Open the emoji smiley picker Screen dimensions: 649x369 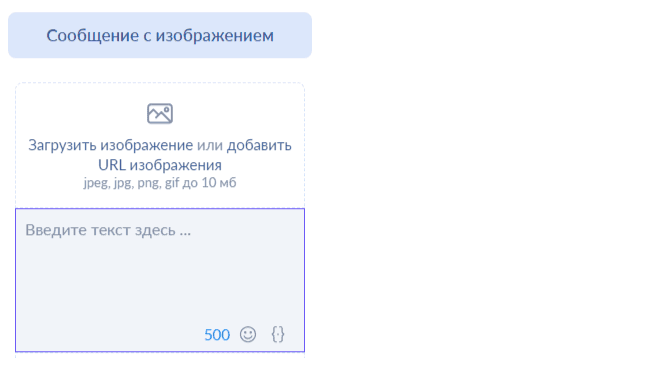pos(248,334)
